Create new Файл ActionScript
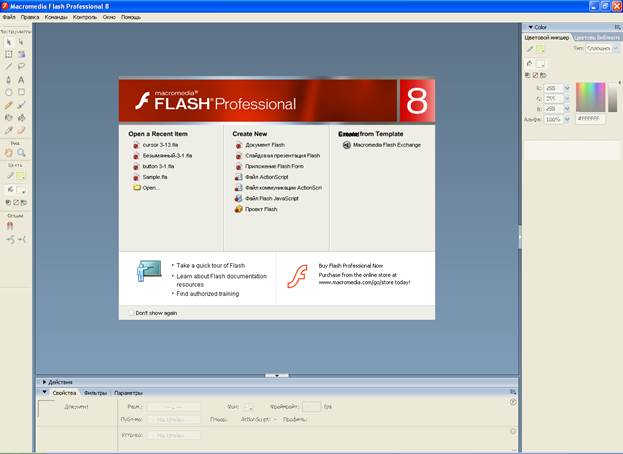 coord(267,177)
